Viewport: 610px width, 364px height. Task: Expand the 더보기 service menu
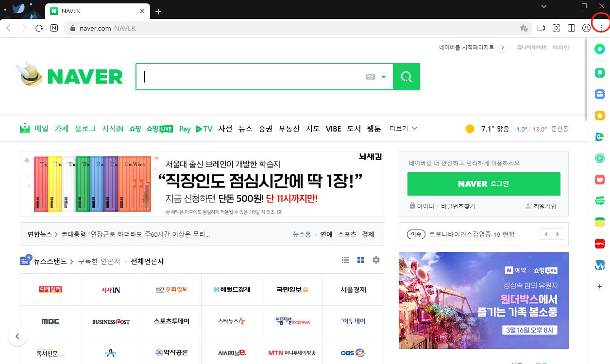click(x=404, y=129)
